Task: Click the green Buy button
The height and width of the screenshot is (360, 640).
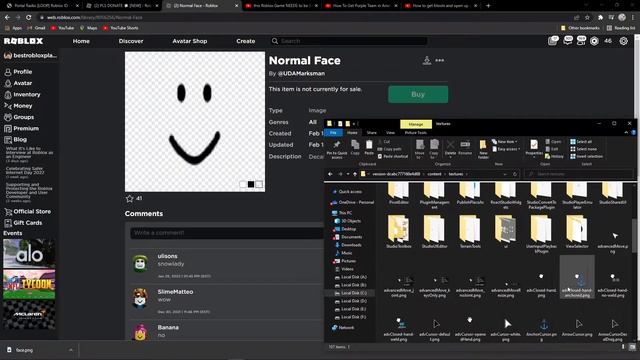Action: click(x=418, y=94)
